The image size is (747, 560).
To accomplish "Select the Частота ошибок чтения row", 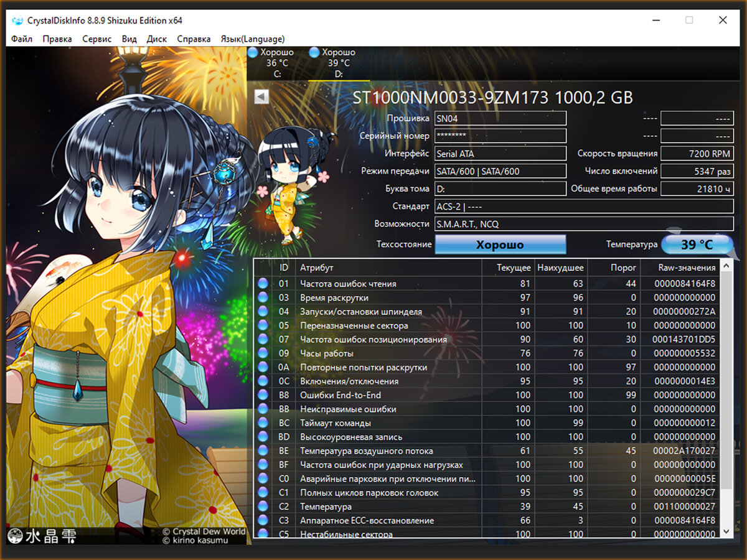I will tap(487, 284).
